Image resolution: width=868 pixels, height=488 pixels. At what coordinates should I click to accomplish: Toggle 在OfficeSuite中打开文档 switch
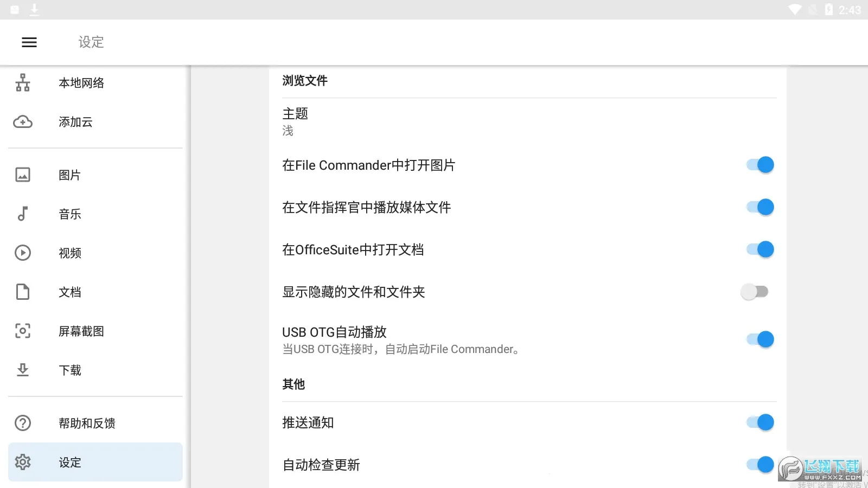click(x=759, y=249)
